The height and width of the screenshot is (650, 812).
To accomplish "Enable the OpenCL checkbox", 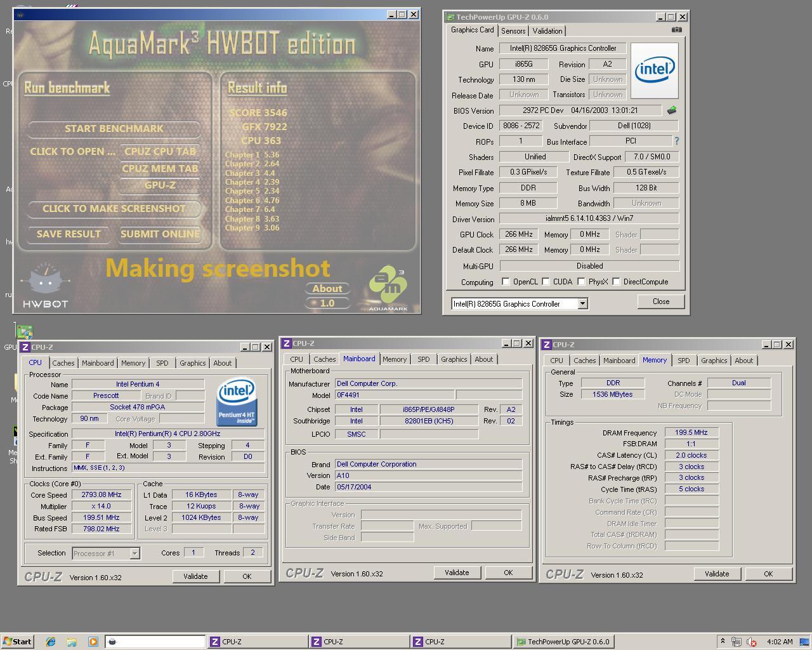I will pyautogui.click(x=506, y=282).
